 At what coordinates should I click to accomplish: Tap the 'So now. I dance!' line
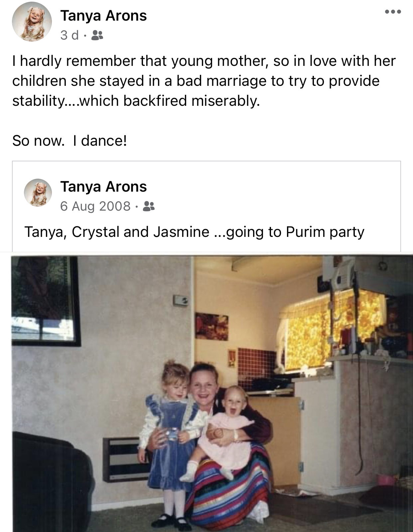point(69,141)
